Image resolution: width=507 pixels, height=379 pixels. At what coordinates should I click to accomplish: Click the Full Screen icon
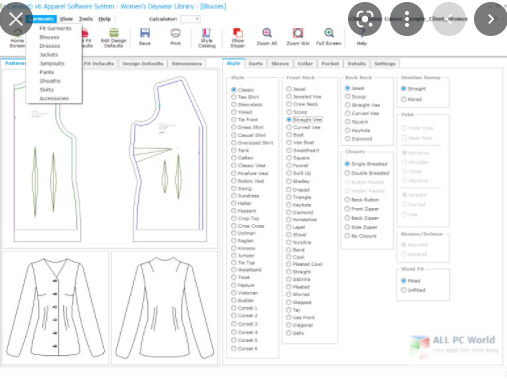pos(329,33)
